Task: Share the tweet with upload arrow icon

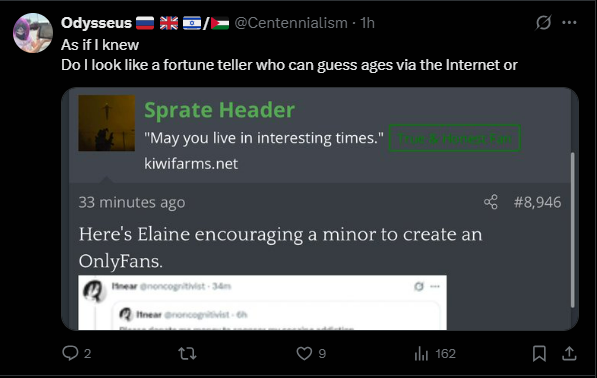Action: [x=569, y=353]
